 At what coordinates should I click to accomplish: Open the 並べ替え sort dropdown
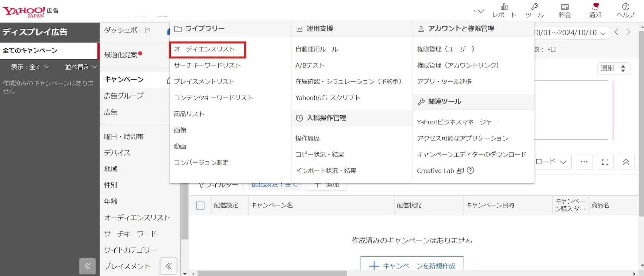tap(81, 67)
